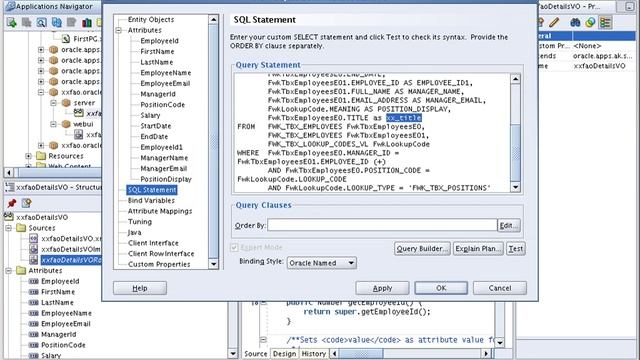
Task: Click the xxfaoDetailsVOImpl java file icon under Sources
Action: (34, 249)
